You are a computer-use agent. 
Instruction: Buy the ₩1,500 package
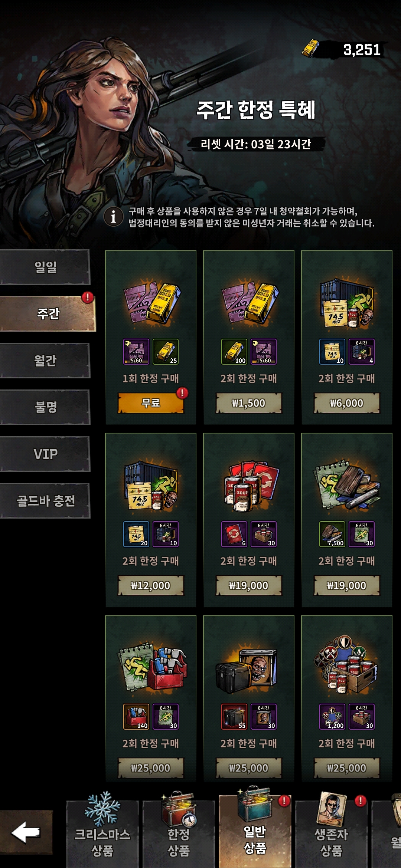(249, 403)
